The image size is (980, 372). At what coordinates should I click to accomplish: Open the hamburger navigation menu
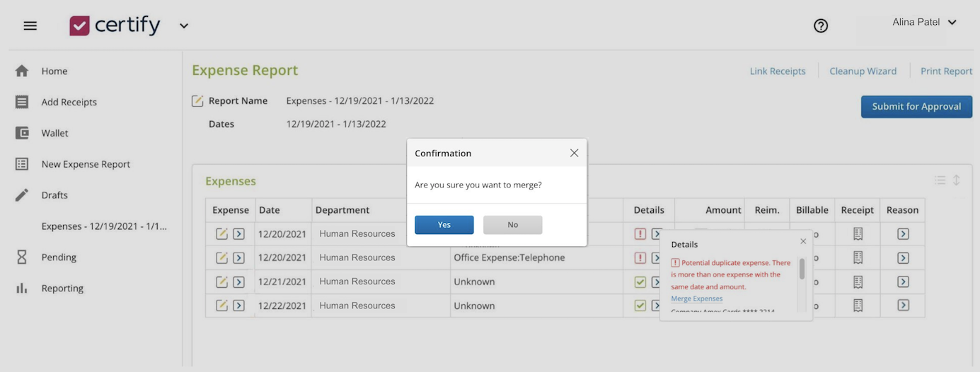pos(30,26)
